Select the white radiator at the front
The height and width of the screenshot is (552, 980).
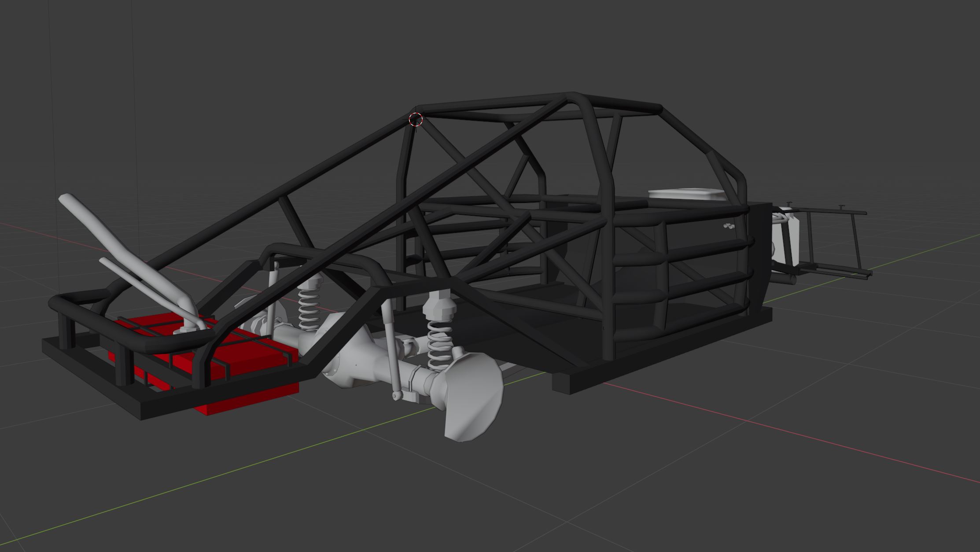click(x=786, y=237)
